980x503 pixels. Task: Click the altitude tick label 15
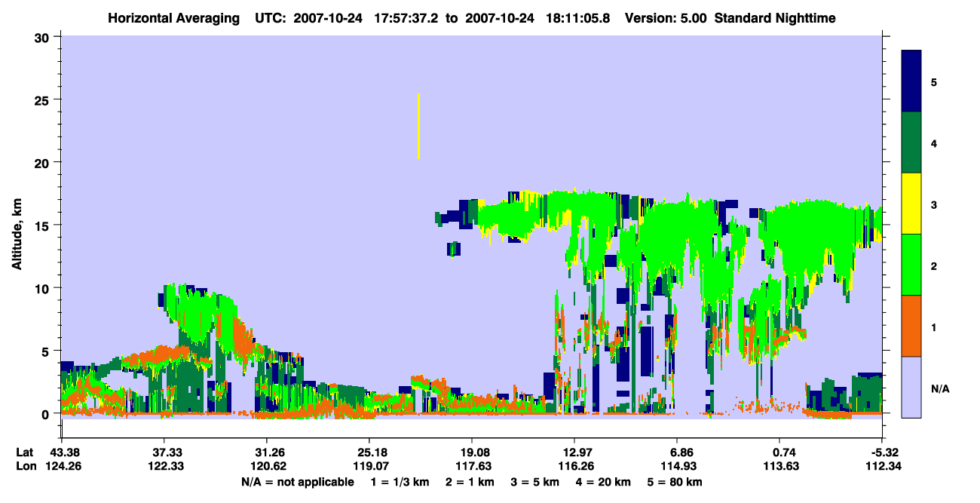coord(43,225)
